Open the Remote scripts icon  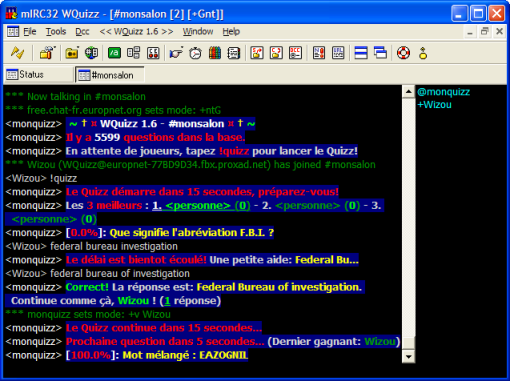(153, 53)
